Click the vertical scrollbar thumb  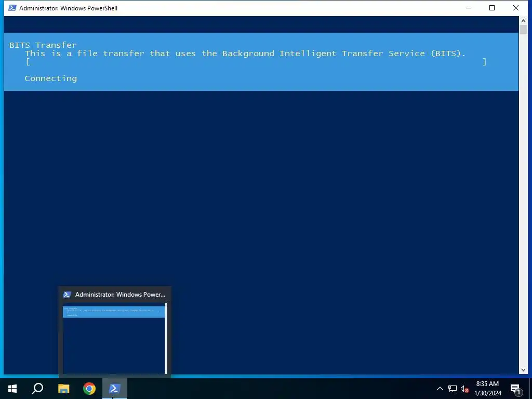click(523, 30)
